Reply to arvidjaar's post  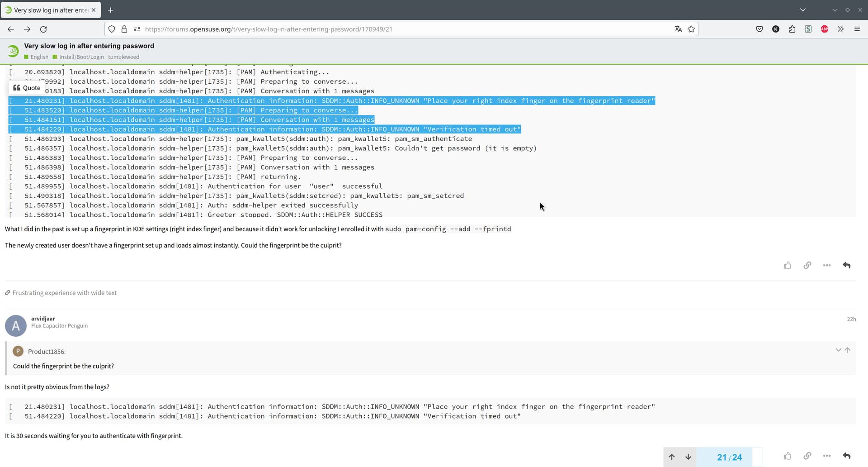(847, 456)
